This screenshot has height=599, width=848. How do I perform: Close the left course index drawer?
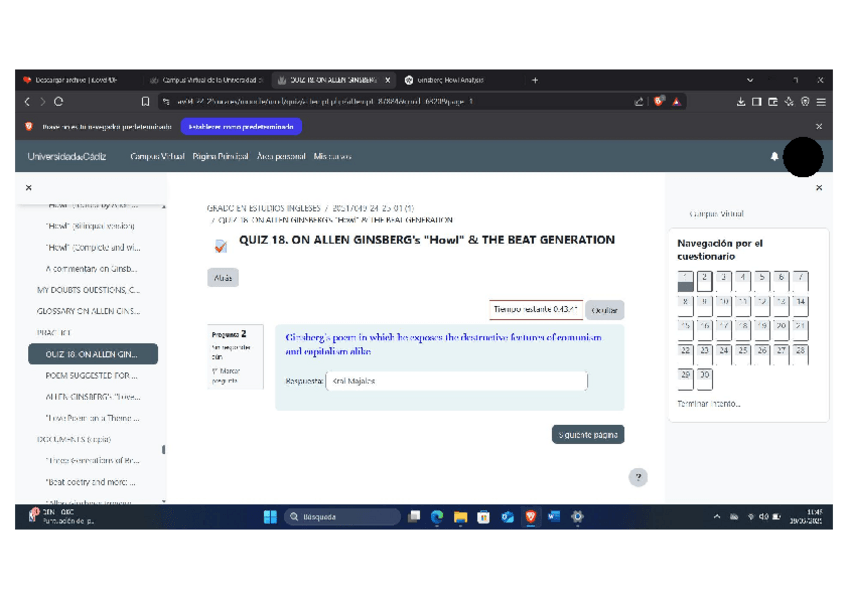(x=28, y=187)
